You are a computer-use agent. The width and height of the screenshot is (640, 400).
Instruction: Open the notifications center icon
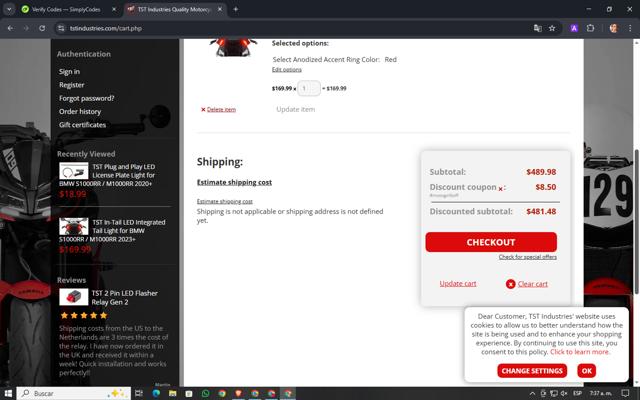pyautogui.click(x=625, y=393)
